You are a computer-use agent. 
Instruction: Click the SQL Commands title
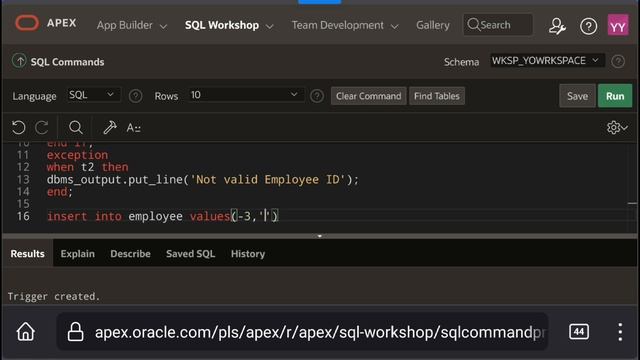tap(67, 62)
